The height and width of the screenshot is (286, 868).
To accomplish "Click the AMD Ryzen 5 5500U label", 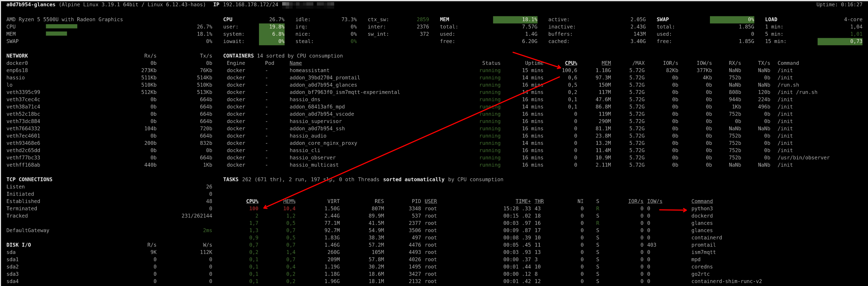I will [x=64, y=19].
